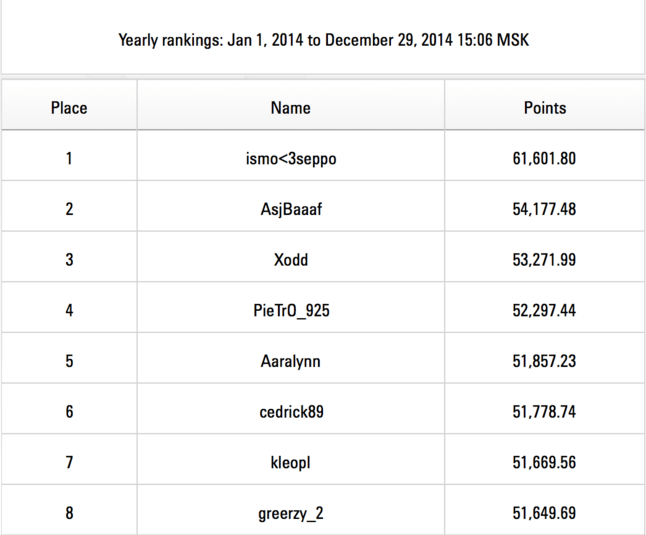Viewport: 646px width, 535px height.
Task: Click the 51,778.74 points cell
Action: 544,412
